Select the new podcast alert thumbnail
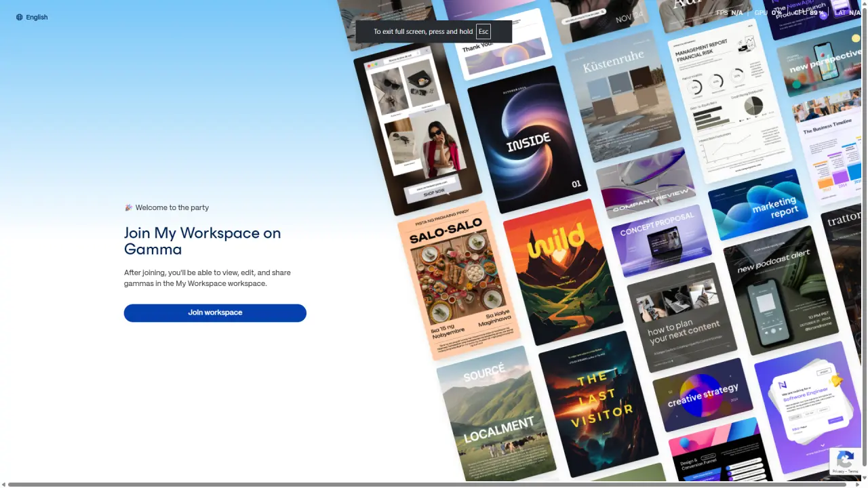Image resolution: width=868 pixels, height=488 pixels. click(781, 291)
